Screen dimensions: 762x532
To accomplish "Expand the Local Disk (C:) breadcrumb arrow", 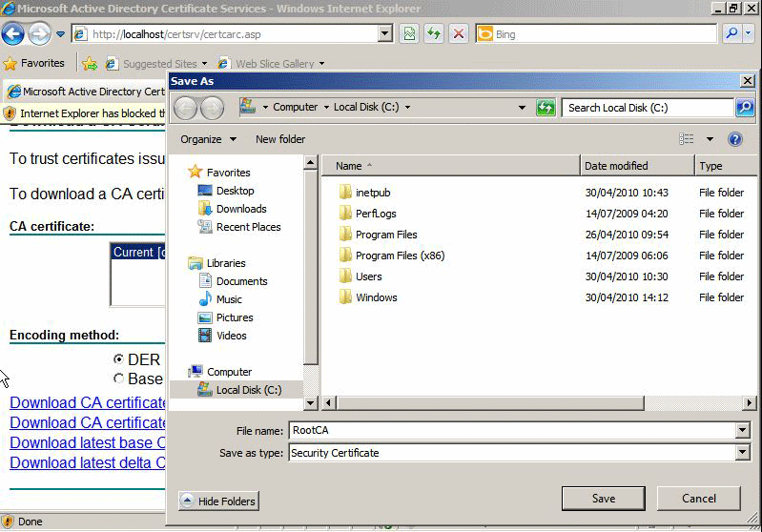I will click(x=407, y=108).
